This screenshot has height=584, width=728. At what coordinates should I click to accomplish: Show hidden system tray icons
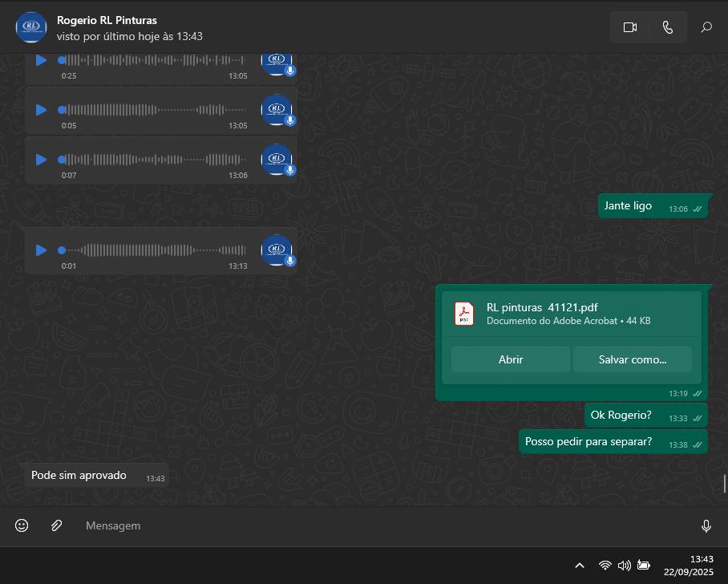(x=580, y=565)
